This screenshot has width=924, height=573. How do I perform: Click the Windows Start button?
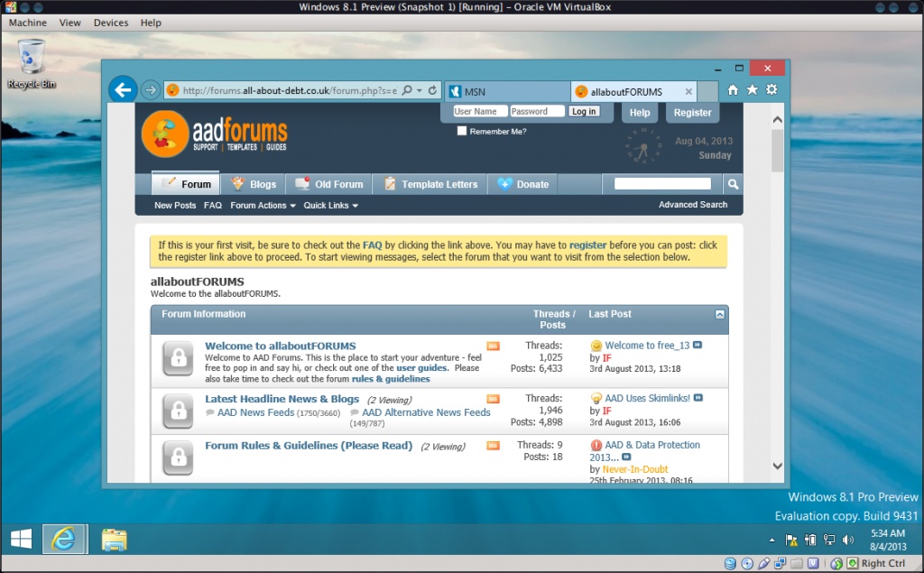click(22, 539)
